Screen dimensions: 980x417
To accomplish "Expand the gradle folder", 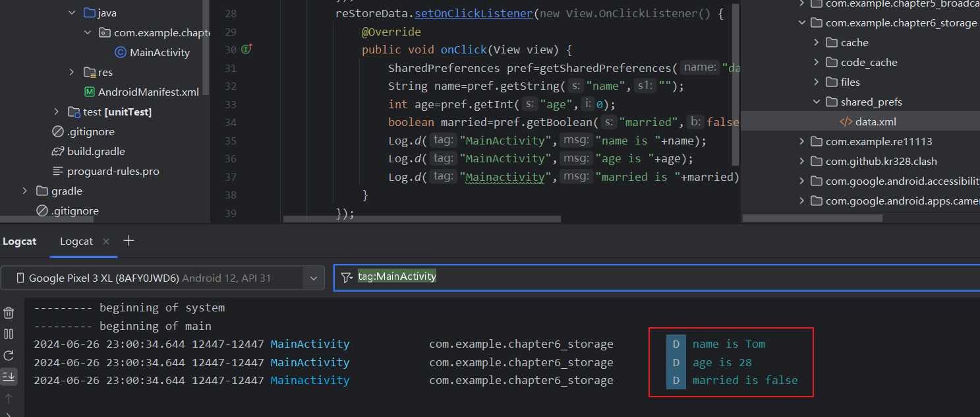I will [x=24, y=191].
